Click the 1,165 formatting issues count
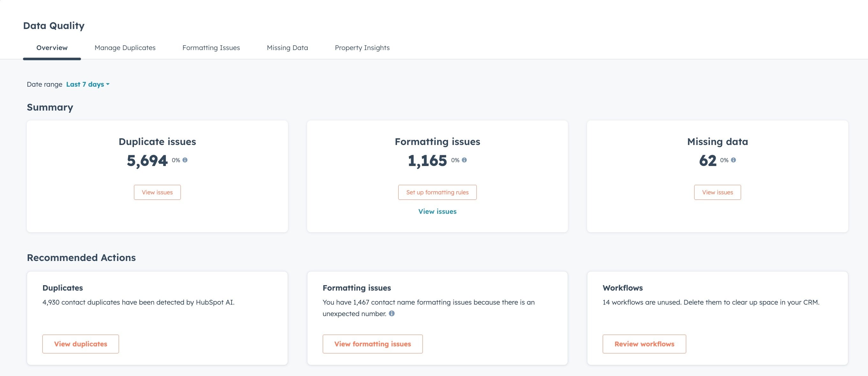868x376 pixels. 427,161
